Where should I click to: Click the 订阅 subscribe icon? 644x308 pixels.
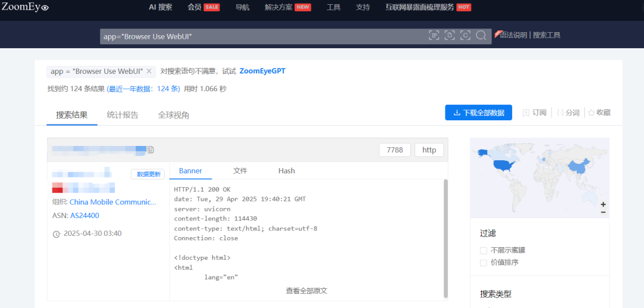click(526, 113)
